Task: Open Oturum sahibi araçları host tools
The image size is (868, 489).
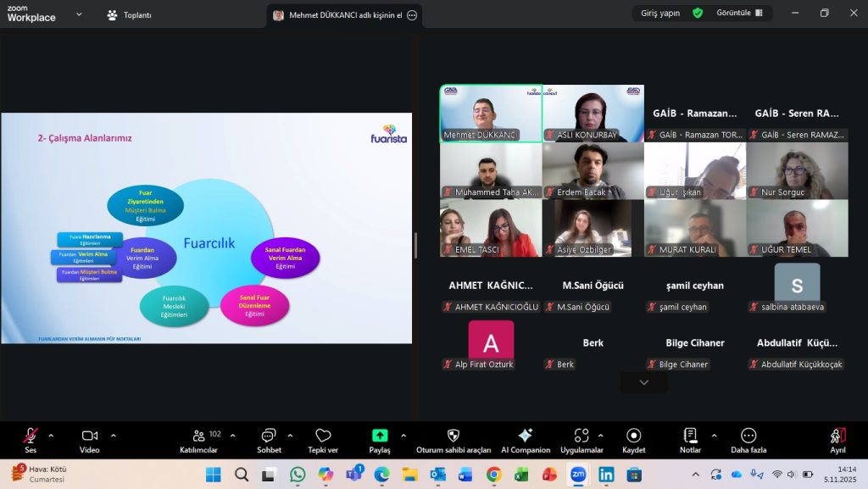Action: (453, 439)
